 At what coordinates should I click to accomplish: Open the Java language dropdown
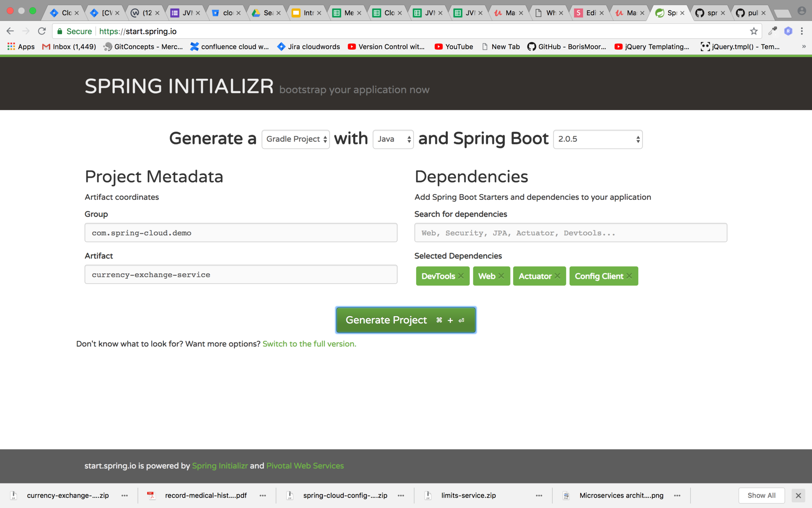[393, 139]
